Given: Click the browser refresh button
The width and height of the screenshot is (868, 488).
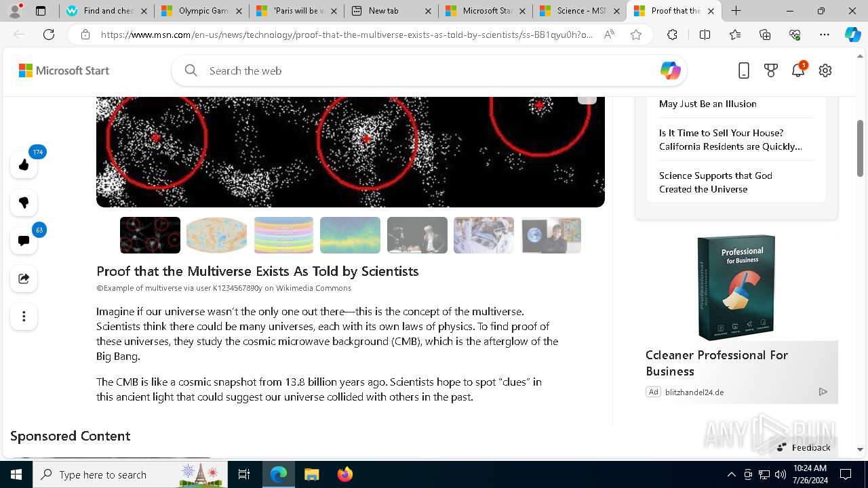Looking at the screenshot, I should [x=49, y=35].
